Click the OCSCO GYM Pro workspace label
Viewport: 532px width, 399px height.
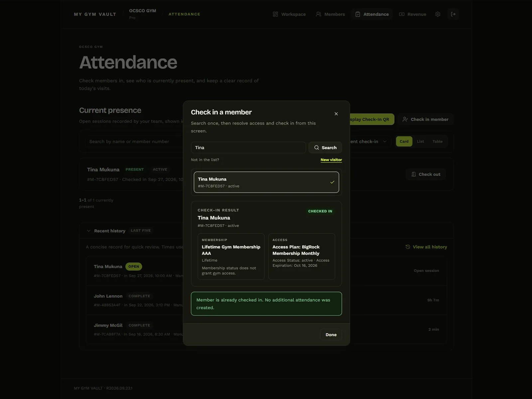(x=143, y=14)
